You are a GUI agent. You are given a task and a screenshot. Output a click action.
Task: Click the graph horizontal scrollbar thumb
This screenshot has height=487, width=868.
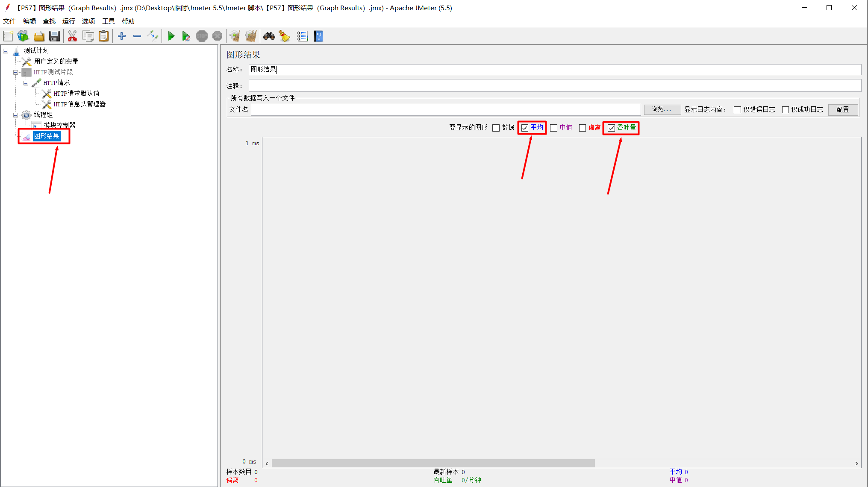(x=433, y=464)
